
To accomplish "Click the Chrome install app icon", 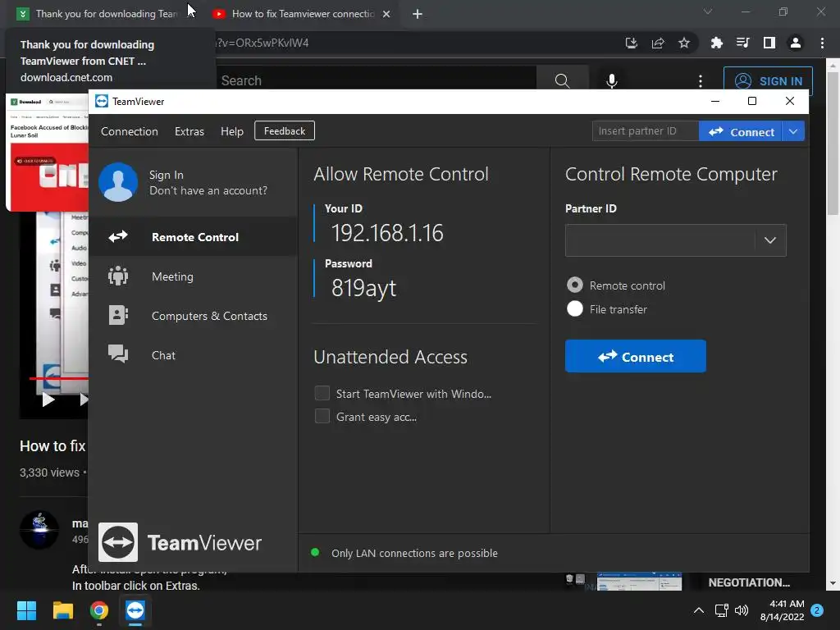I will pos(631,43).
